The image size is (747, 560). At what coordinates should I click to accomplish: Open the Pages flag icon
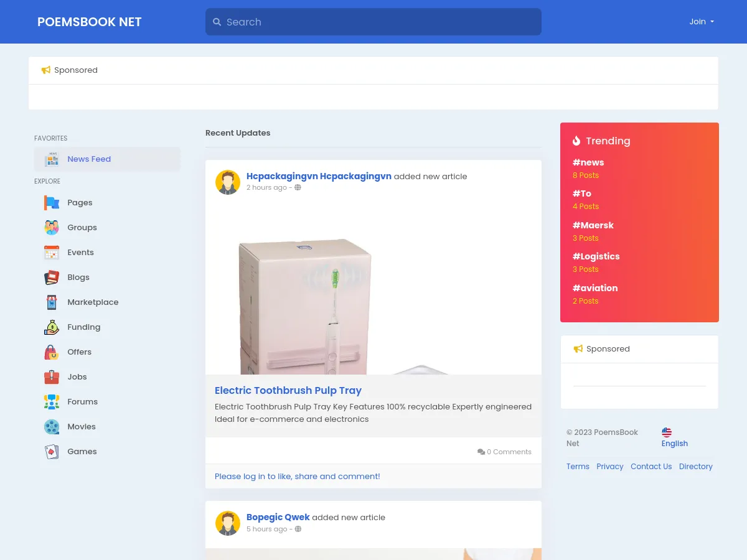(x=52, y=203)
